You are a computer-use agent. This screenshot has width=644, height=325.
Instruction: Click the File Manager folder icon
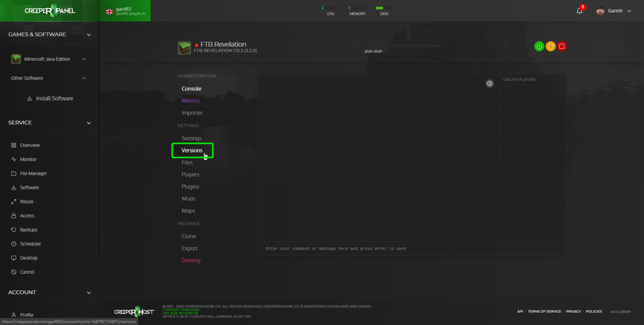coord(14,174)
